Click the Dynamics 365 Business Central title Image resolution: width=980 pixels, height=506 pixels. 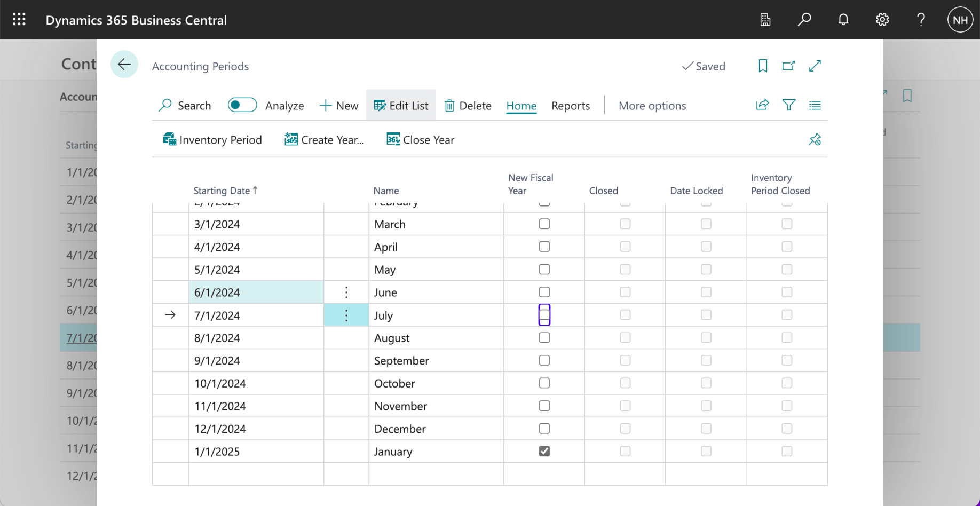136,20
